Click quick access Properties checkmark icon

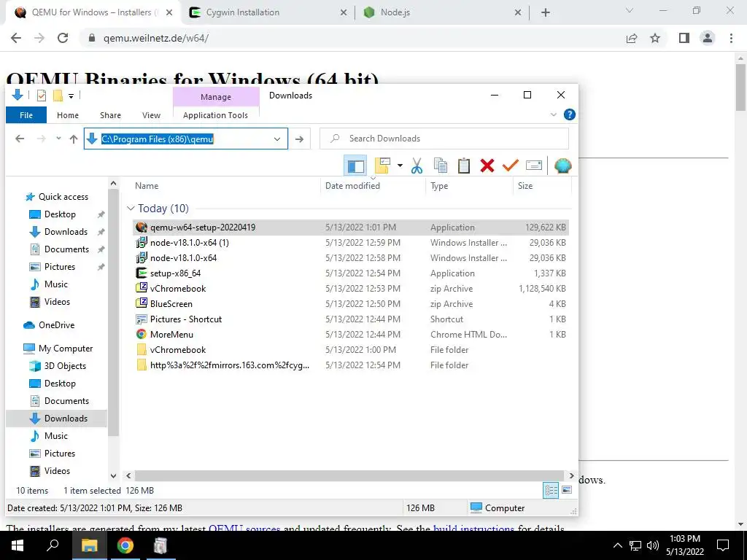click(x=42, y=96)
